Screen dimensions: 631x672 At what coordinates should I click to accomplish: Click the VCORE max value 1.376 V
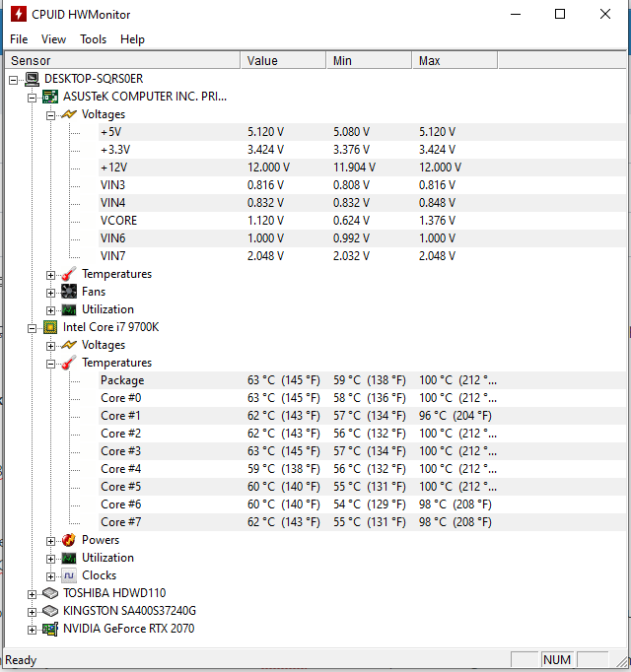[437, 221]
